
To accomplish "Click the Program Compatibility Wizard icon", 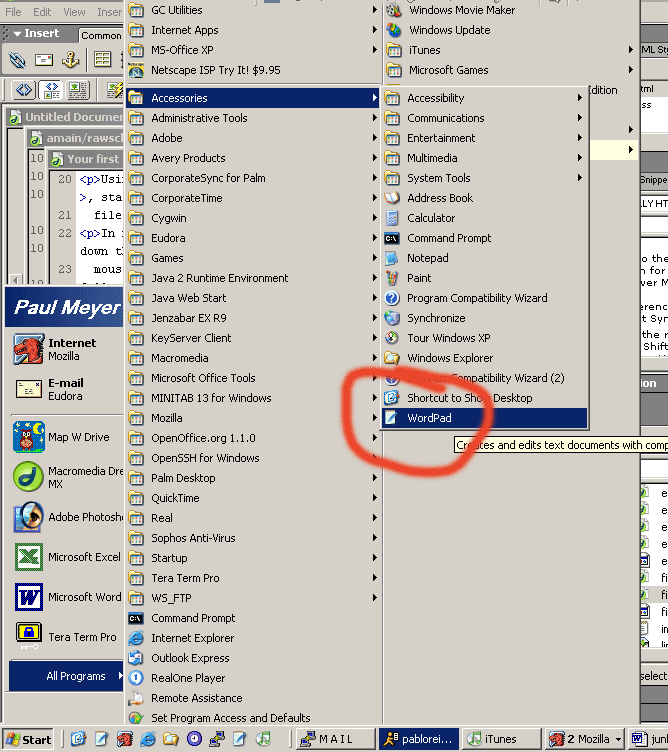I will point(392,298).
